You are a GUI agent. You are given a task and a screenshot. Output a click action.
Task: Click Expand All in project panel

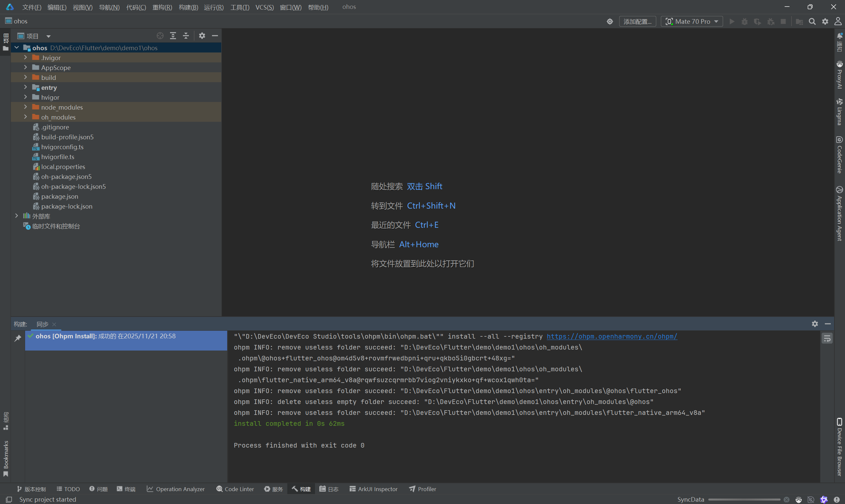pos(173,36)
